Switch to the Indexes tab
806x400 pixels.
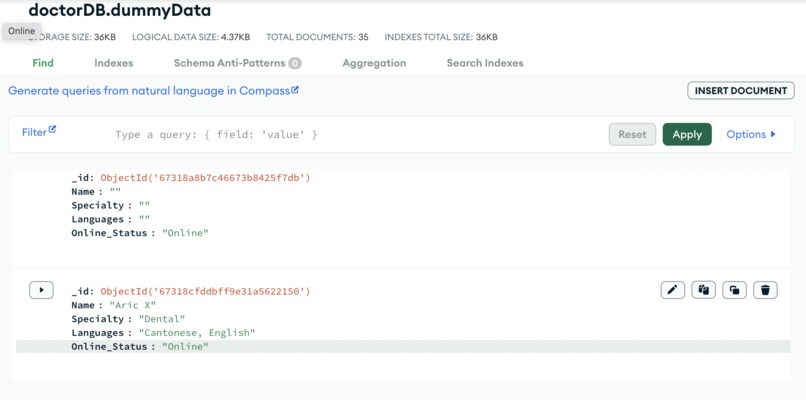coord(114,63)
